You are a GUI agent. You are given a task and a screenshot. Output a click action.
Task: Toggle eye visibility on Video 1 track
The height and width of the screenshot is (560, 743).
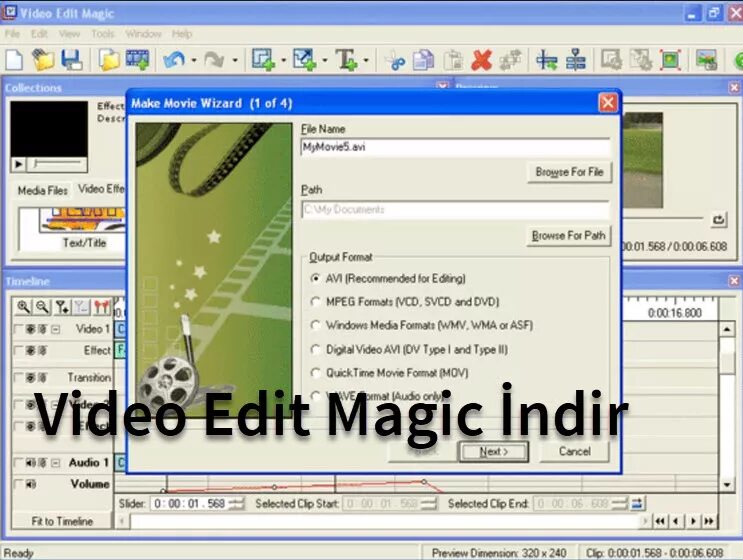[31, 329]
